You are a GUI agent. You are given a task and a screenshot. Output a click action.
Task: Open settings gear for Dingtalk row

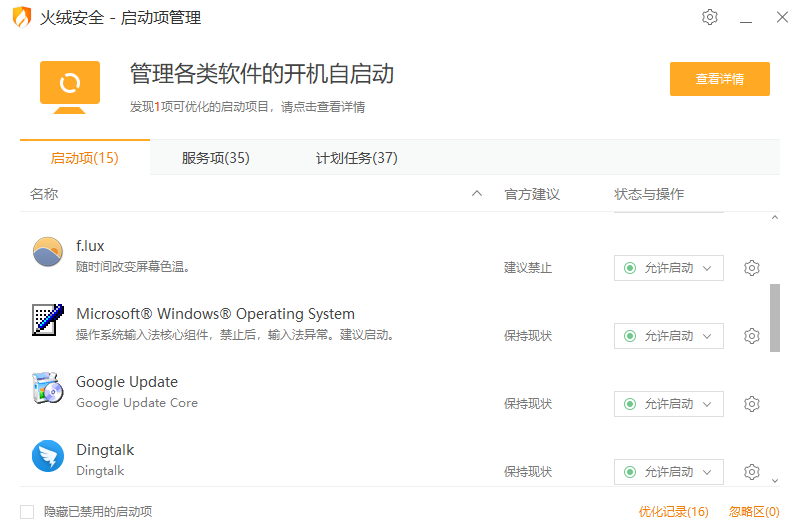pos(752,471)
